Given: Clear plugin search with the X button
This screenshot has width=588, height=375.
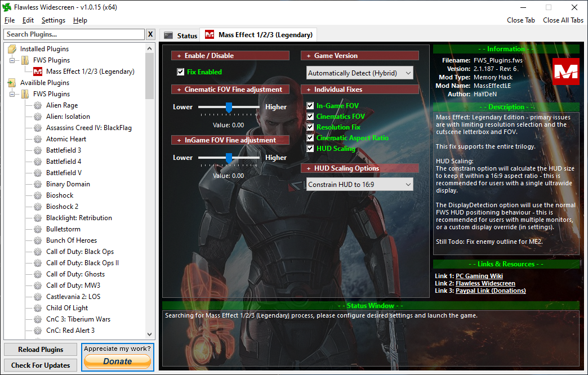Looking at the screenshot, I should click(150, 34).
